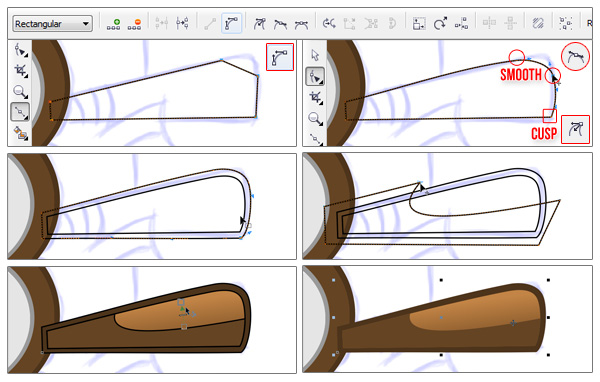The image size is (600, 382).
Task: Apply Cusp node from the property bar
Action: tap(260, 24)
